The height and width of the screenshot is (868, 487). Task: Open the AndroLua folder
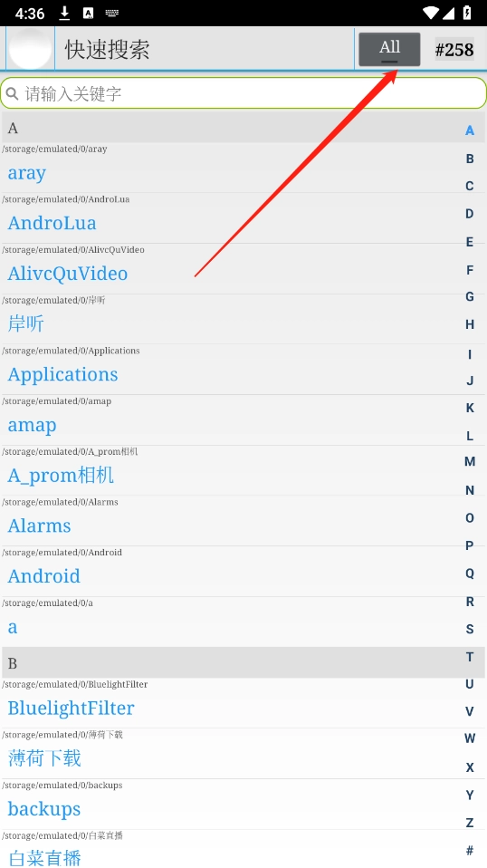[243, 218]
